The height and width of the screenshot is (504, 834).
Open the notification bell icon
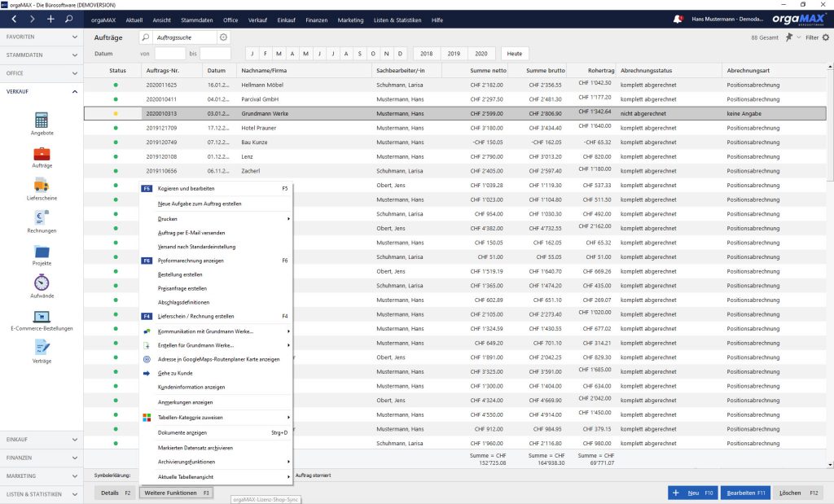(x=678, y=20)
